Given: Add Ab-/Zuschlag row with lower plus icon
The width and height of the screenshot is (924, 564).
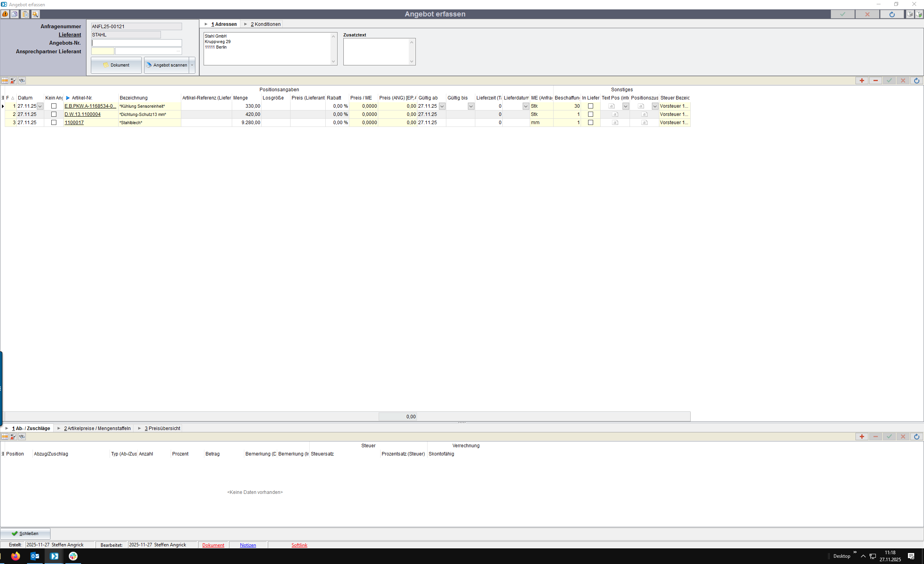Looking at the screenshot, I should [x=862, y=437].
